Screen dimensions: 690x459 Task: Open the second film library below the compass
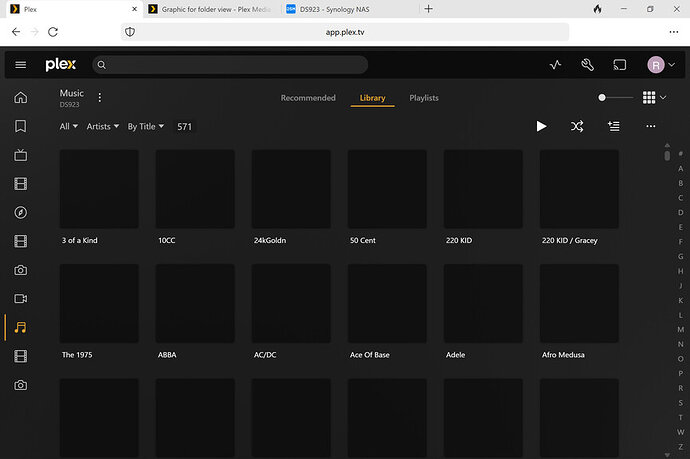[20, 241]
